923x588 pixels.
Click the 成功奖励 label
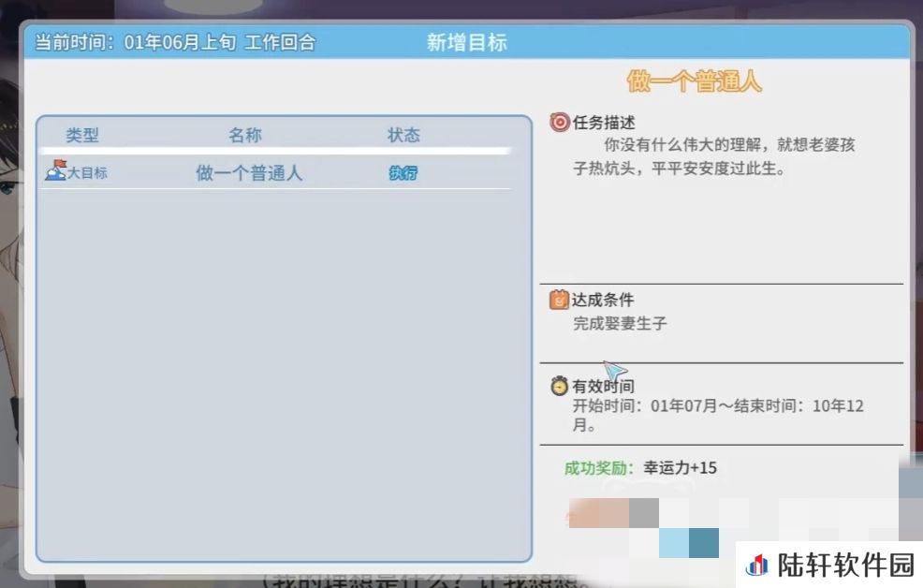pos(599,468)
